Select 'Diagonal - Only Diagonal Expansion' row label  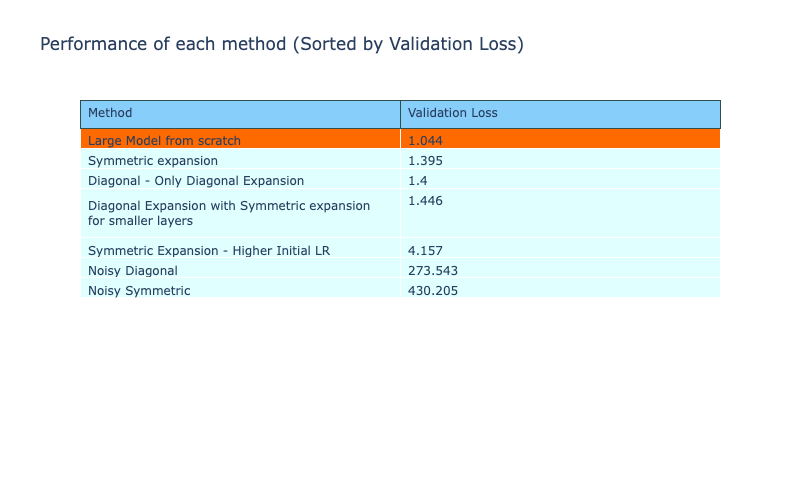pyautogui.click(x=196, y=180)
